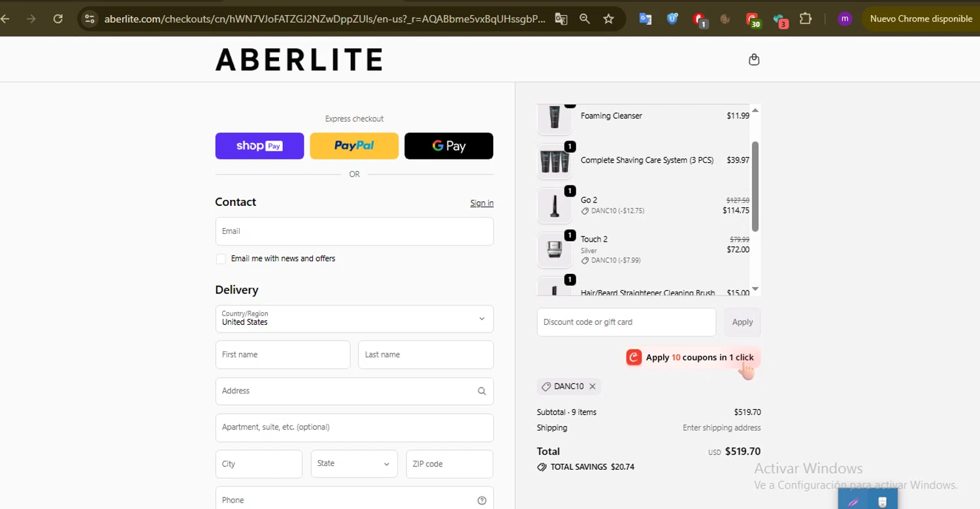Open the brown cookie extension icon
The height and width of the screenshot is (509, 980).
point(725,19)
